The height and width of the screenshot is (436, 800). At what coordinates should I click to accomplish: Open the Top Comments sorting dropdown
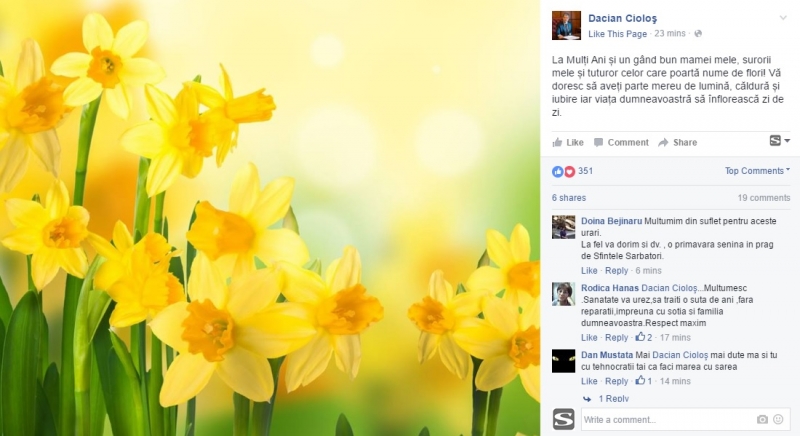(x=757, y=171)
